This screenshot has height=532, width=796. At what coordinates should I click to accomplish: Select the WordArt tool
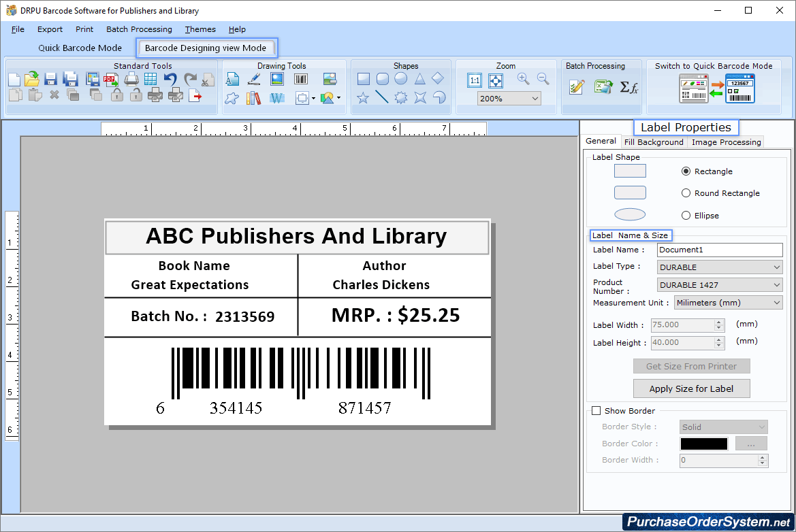(x=276, y=98)
